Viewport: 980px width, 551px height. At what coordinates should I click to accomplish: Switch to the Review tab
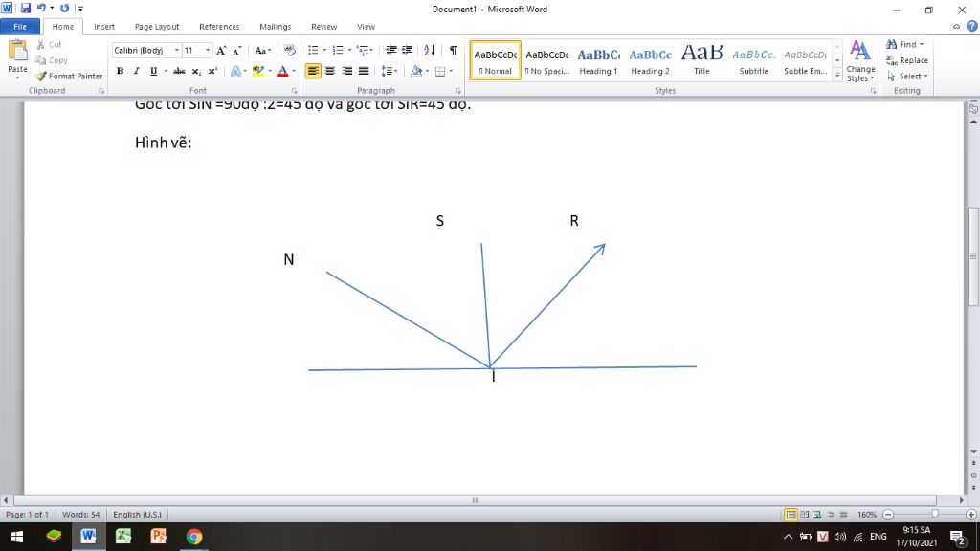click(323, 26)
